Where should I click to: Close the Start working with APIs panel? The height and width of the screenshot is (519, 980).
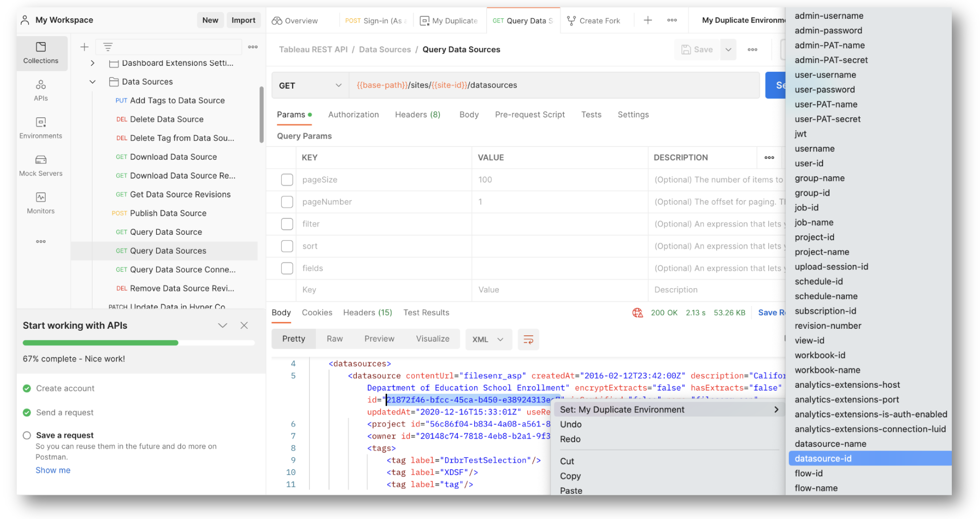(x=244, y=326)
